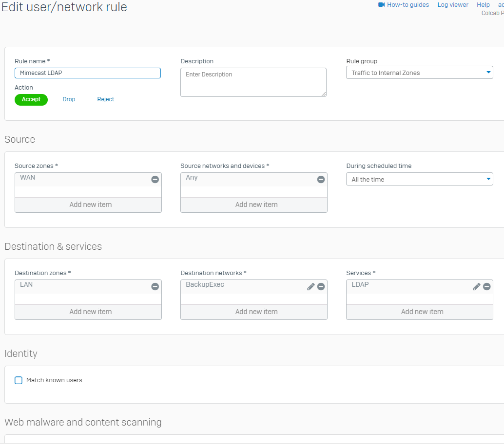Open Log viewer from top menu
The height and width of the screenshot is (446, 504).
click(x=452, y=5)
